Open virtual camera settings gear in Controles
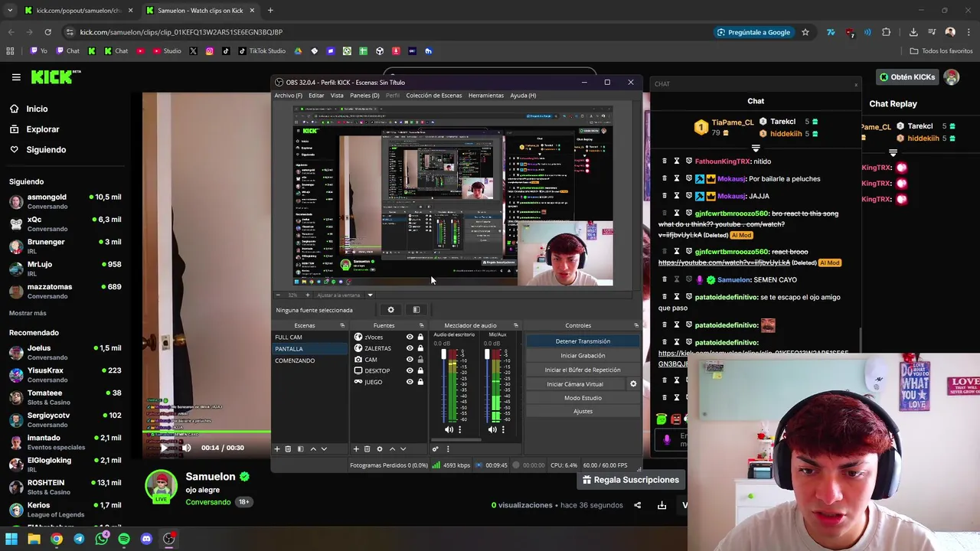Screen dimensions: 980x551 click(633, 384)
